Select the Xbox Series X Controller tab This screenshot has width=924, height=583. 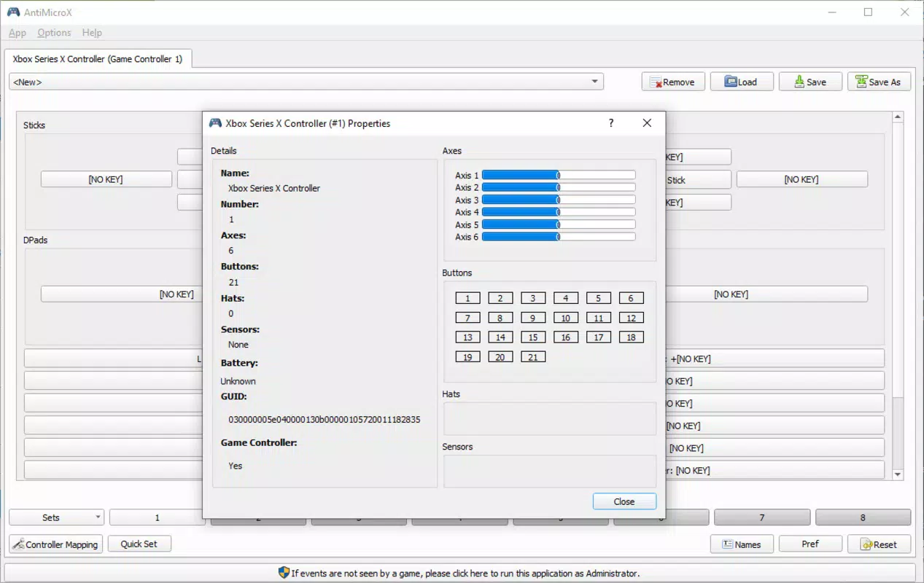click(98, 59)
